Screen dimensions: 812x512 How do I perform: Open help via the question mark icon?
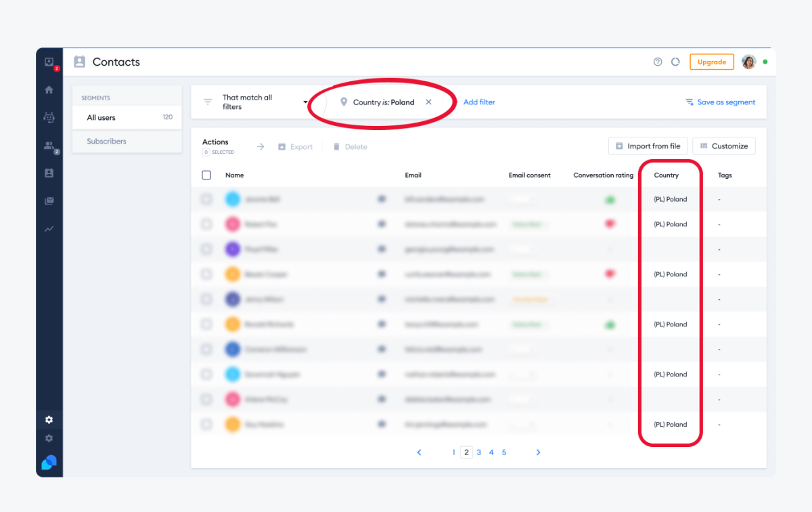pyautogui.click(x=657, y=62)
